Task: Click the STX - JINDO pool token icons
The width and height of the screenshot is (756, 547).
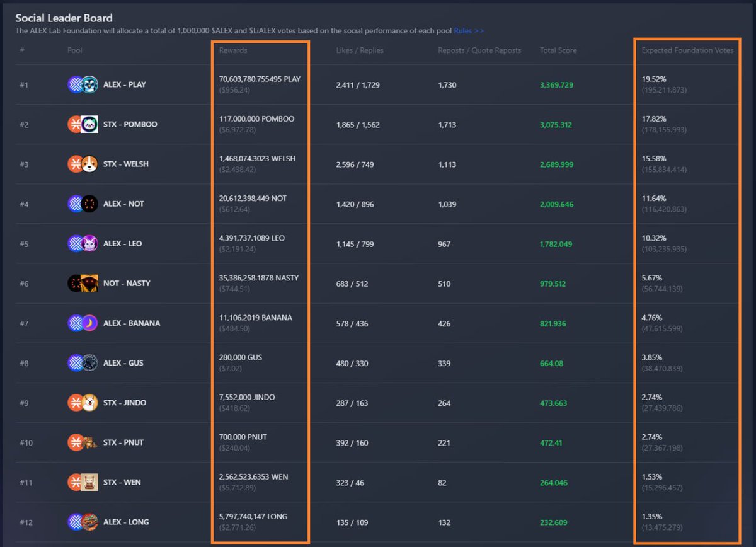Action: [x=83, y=402]
